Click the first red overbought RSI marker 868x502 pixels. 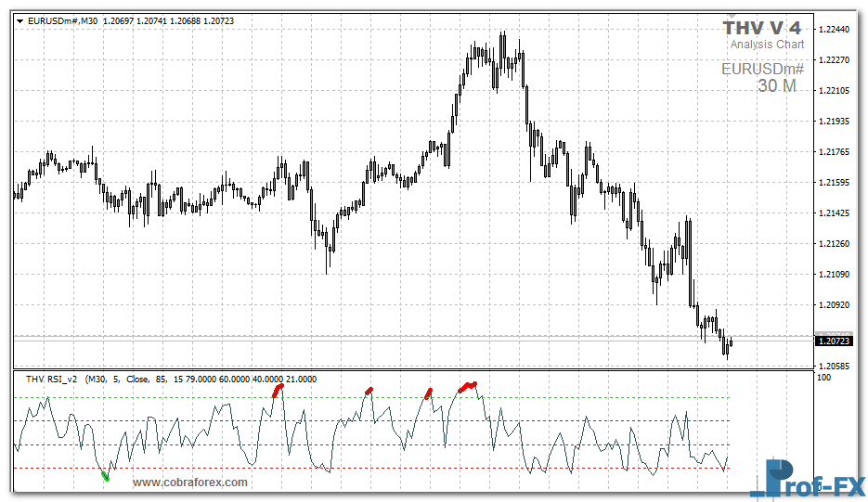[277, 392]
